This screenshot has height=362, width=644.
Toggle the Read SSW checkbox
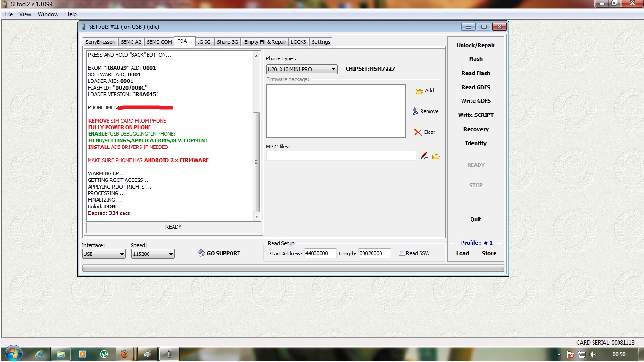coord(402,253)
